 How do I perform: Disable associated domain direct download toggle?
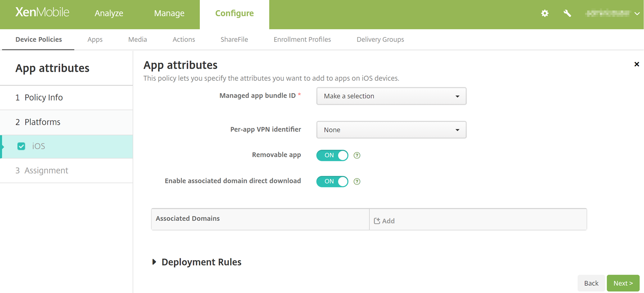[332, 182]
